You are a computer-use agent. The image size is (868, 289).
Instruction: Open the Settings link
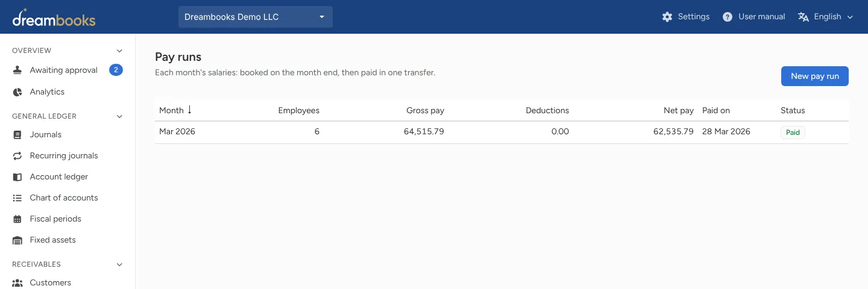click(x=686, y=17)
